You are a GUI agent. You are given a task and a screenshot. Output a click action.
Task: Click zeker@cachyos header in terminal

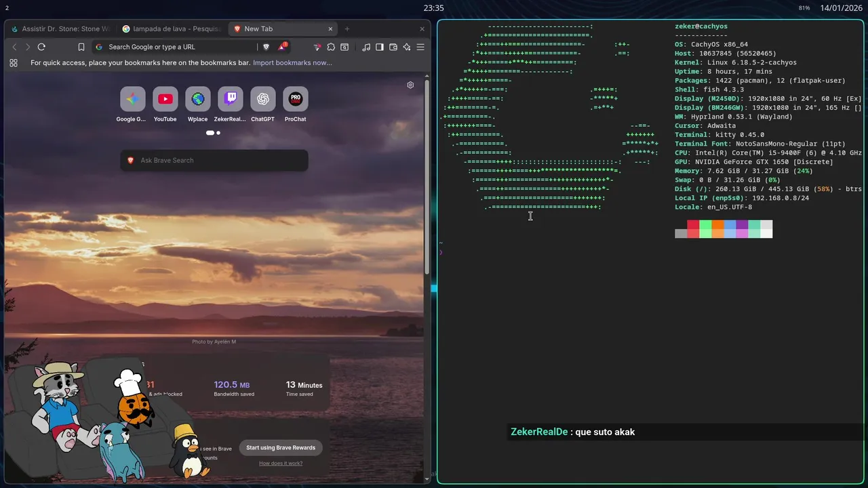pyautogui.click(x=701, y=26)
